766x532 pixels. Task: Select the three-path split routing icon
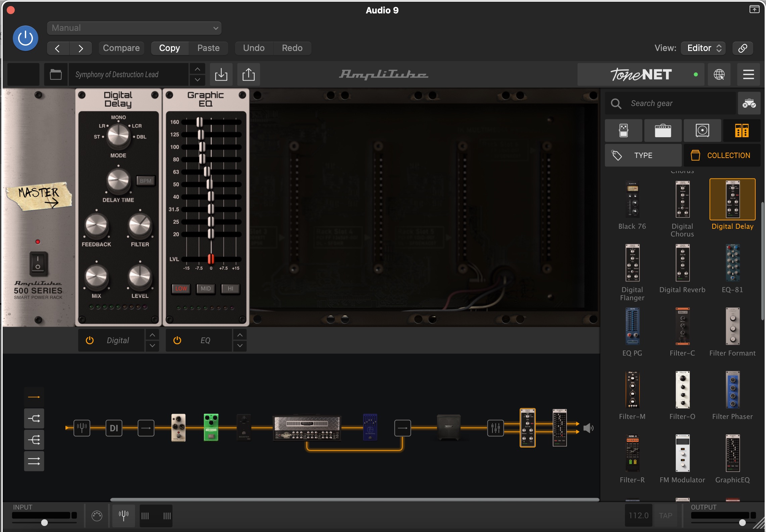pos(34,440)
